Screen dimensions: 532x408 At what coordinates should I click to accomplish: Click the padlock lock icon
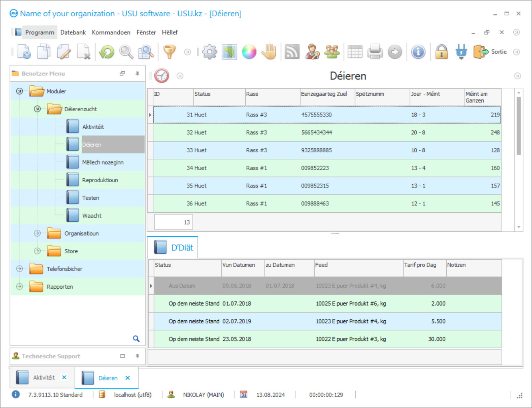[441, 52]
